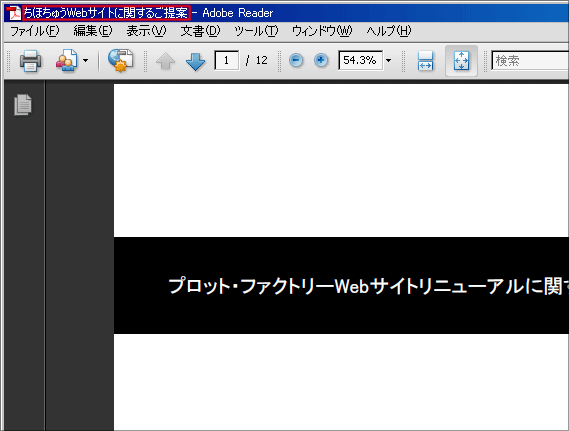
Task: Open the ファイル(F) menu
Action: tap(34, 31)
